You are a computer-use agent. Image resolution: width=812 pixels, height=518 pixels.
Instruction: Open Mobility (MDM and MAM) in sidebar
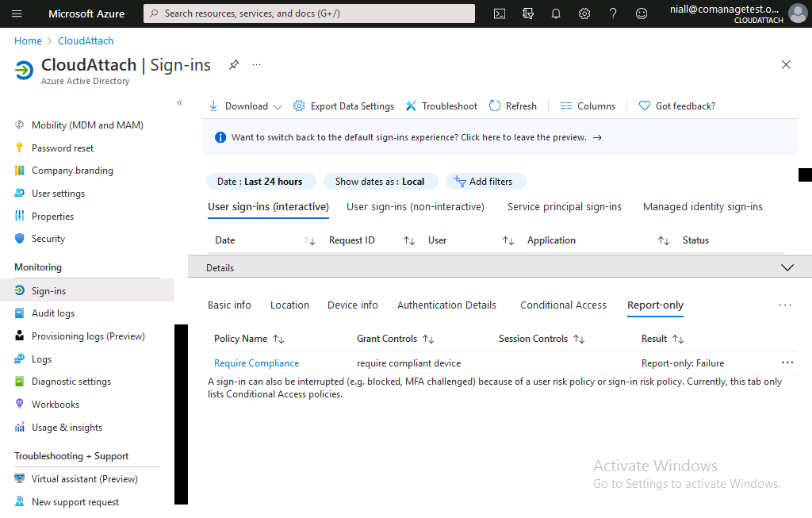coord(87,125)
